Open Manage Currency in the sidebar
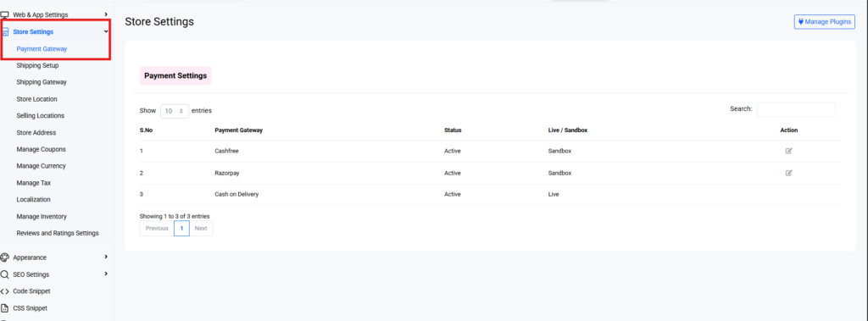The image size is (868, 321). pyautogui.click(x=41, y=166)
